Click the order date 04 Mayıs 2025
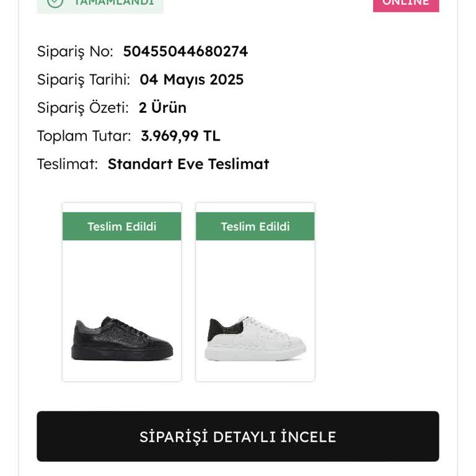The height and width of the screenshot is (476, 476). click(192, 80)
